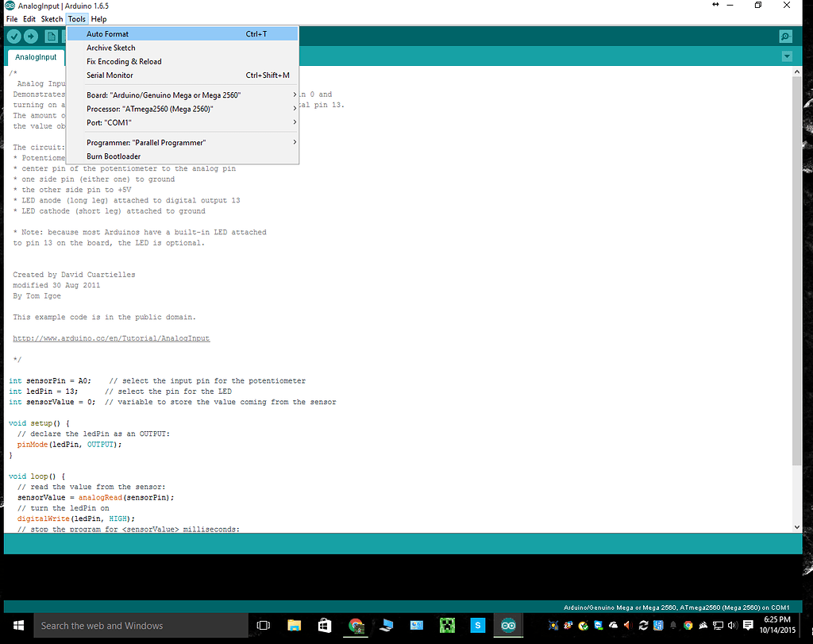The height and width of the screenshot is (644, 813).
Task: Click the red muted-speaker tray icon
Action: 628,625
